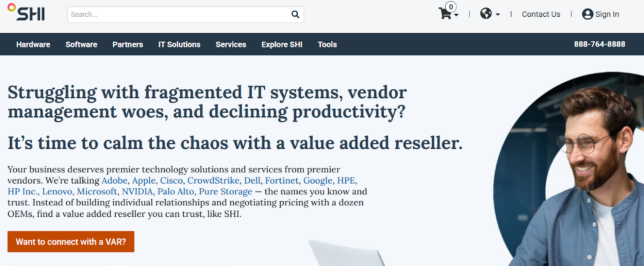This screenshot has height=266, width=644.
Task: Follow the CrowdStrike vendor link
Action: [x=213, y=180]
